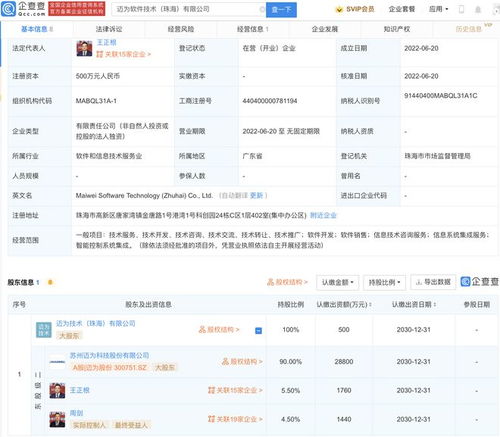Viewport: 500px width, 437px height.
Task: Click the 珠海市市场监督管理局 registration authority
Action: click(x=437, y=156)
